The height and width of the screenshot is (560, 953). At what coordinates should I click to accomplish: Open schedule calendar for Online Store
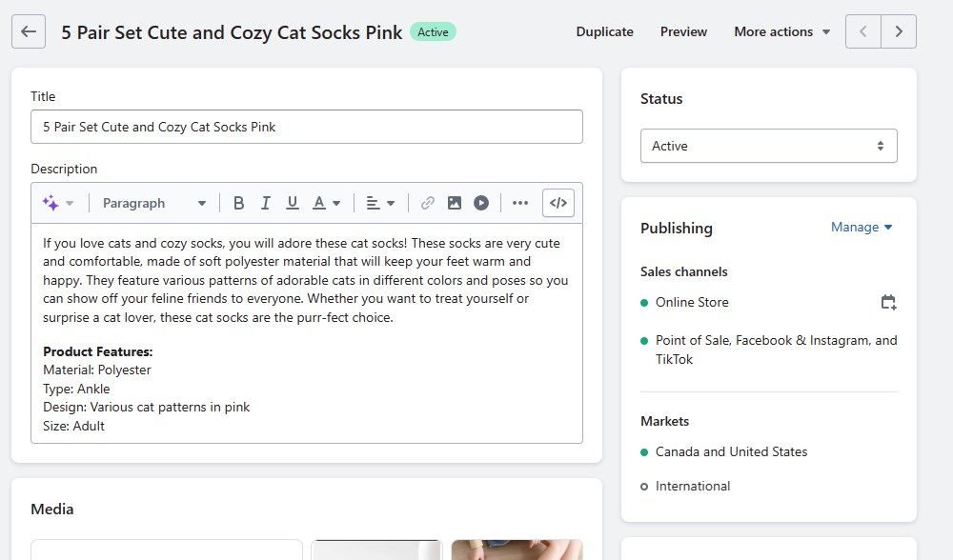tap(888, 303)
